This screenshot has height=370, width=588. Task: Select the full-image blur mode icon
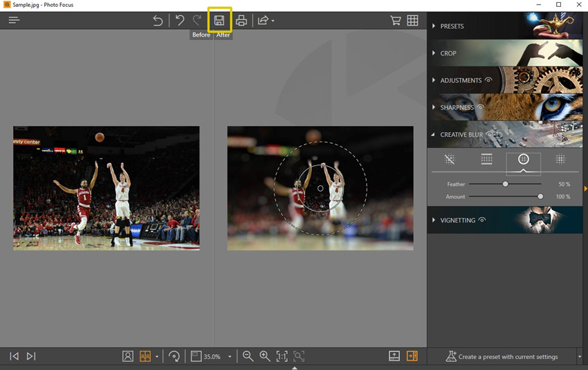[x=560, y=159]
